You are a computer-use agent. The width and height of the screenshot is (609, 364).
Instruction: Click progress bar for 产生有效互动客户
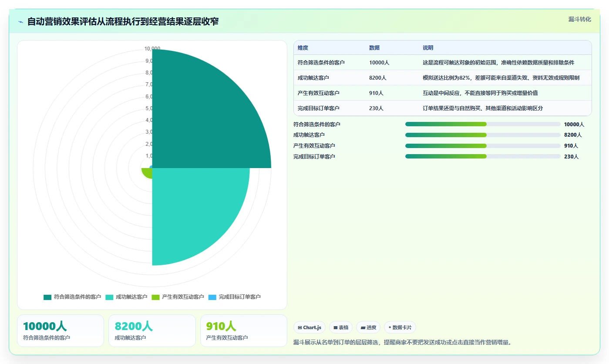click(483, 146)
